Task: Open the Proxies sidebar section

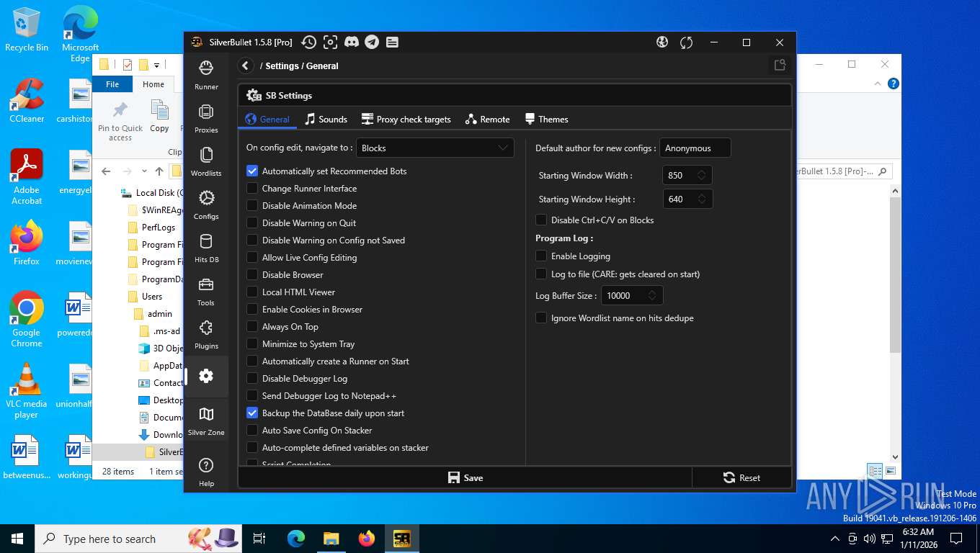Action: coord(206,118)
